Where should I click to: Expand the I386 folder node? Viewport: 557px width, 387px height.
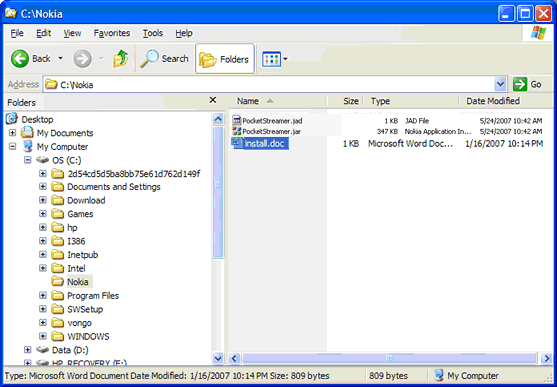pyautogui.click(x=43, y=241)
